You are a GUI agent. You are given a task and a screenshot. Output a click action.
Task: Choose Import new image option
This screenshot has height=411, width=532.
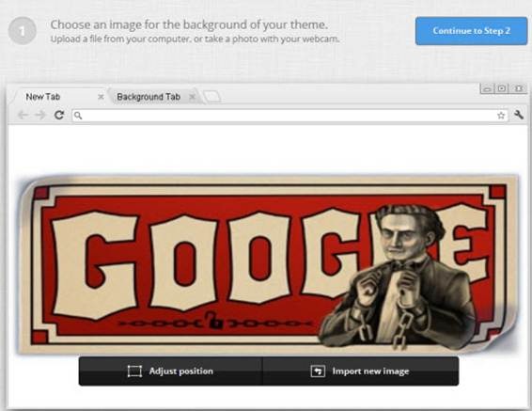pos(361,371)
